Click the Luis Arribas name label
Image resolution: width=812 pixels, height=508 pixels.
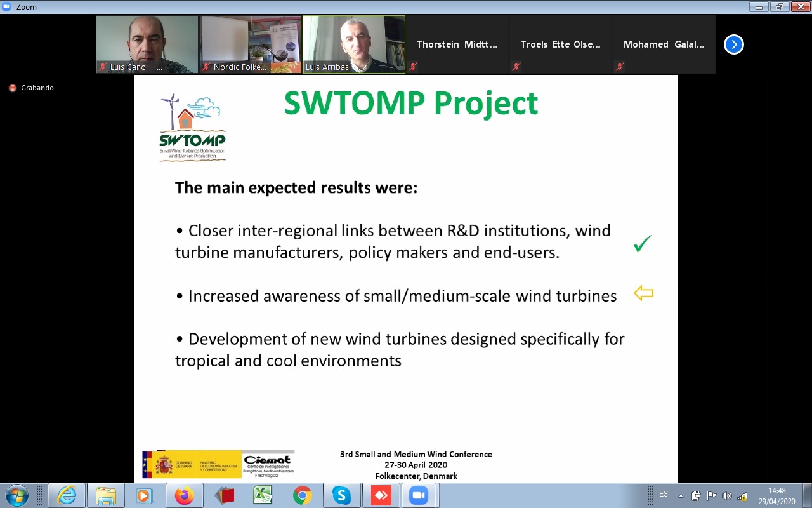pos(327,67)
